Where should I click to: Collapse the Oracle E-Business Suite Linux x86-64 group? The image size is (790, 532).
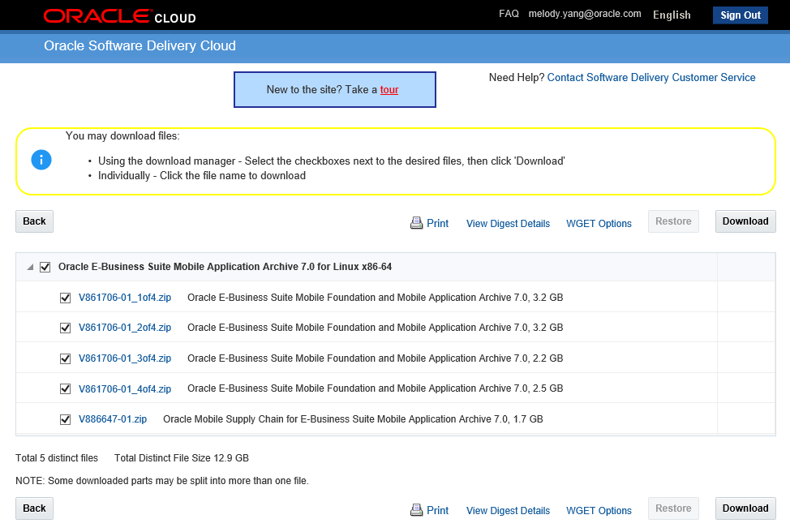(x=30, y=267)
